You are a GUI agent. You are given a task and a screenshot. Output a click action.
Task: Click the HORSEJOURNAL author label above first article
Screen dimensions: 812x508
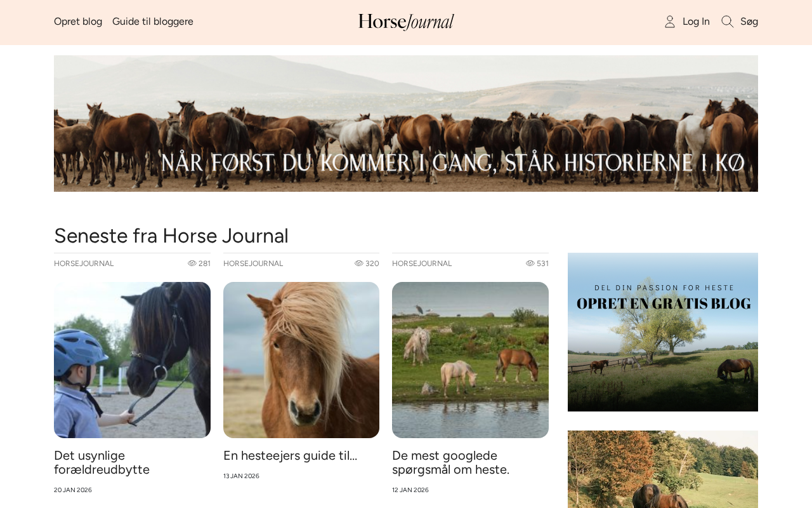click(84, 264)
